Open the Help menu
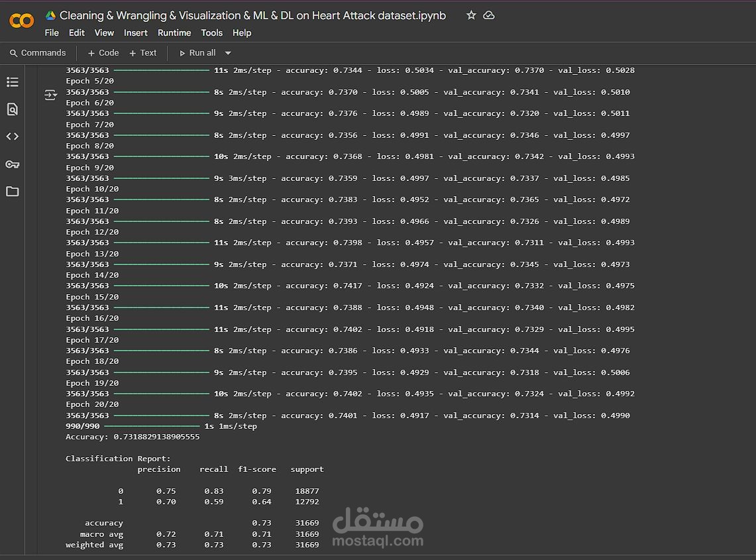 point(242,32)
